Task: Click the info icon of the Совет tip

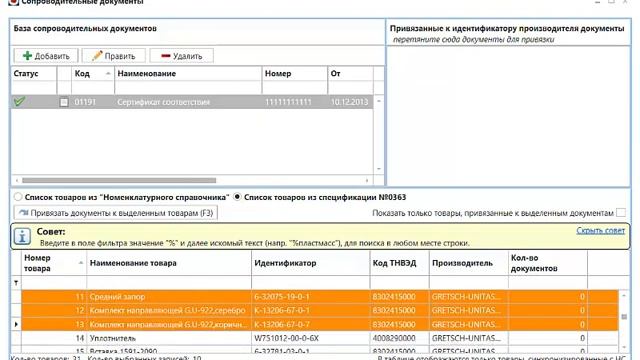Action: coord(22,236)
